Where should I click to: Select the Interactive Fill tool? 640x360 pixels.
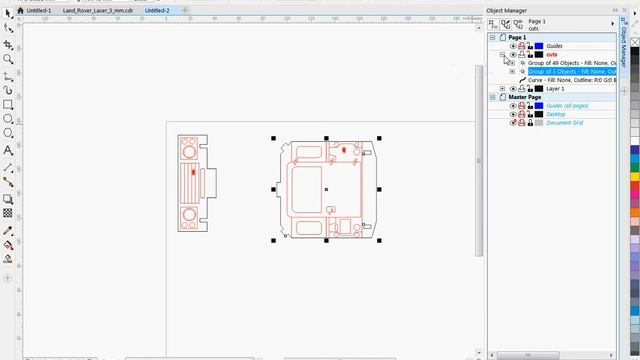[8, 245]
